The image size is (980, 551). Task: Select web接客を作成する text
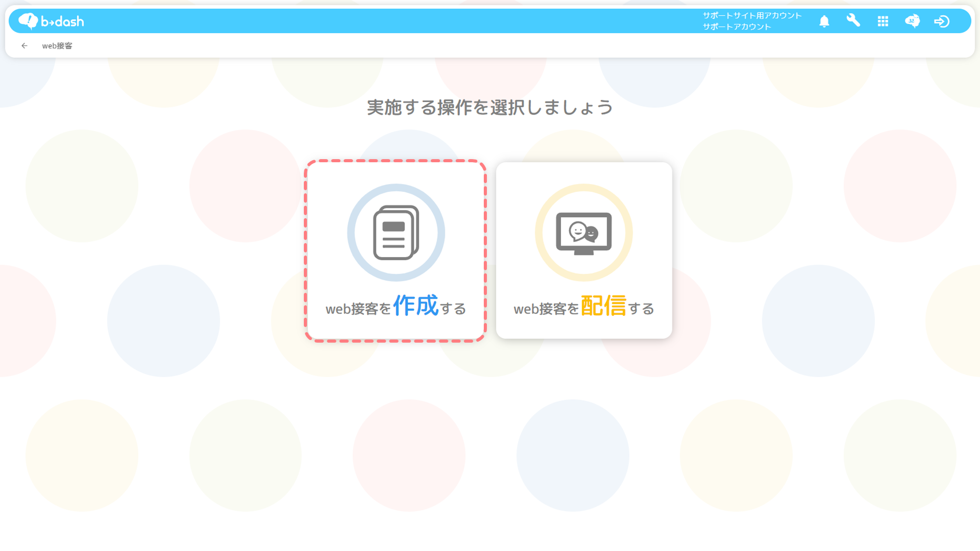[395, 306]
